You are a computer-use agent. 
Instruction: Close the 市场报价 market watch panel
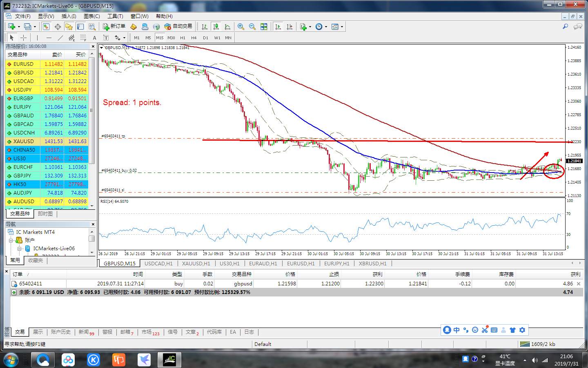93,47
